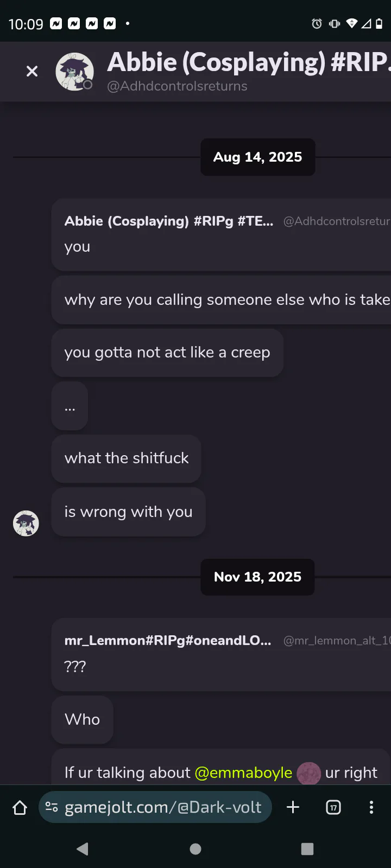Open the browser home icon
This screenshot has width=391, height=868.
(x=20, y=808)
